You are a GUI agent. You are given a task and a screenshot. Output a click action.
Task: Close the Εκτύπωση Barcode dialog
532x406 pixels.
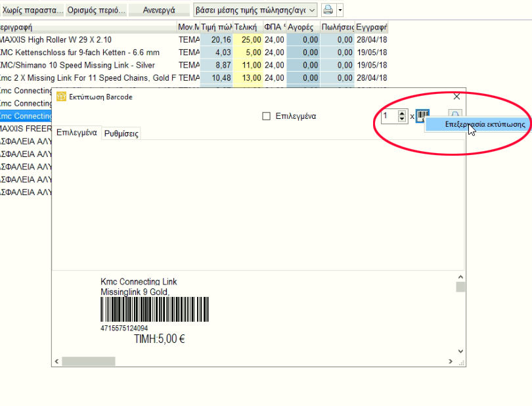[456, 97]
